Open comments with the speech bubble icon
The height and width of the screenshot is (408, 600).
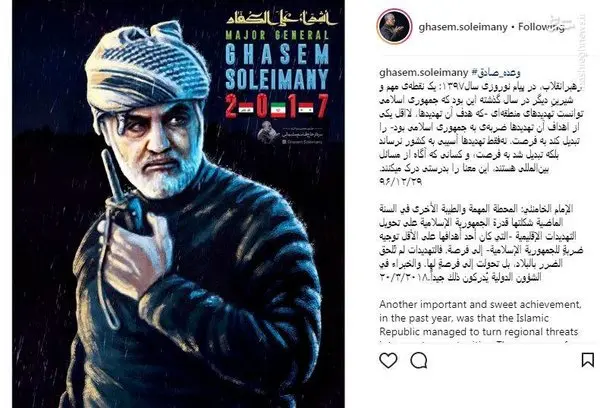click(419, 361)
